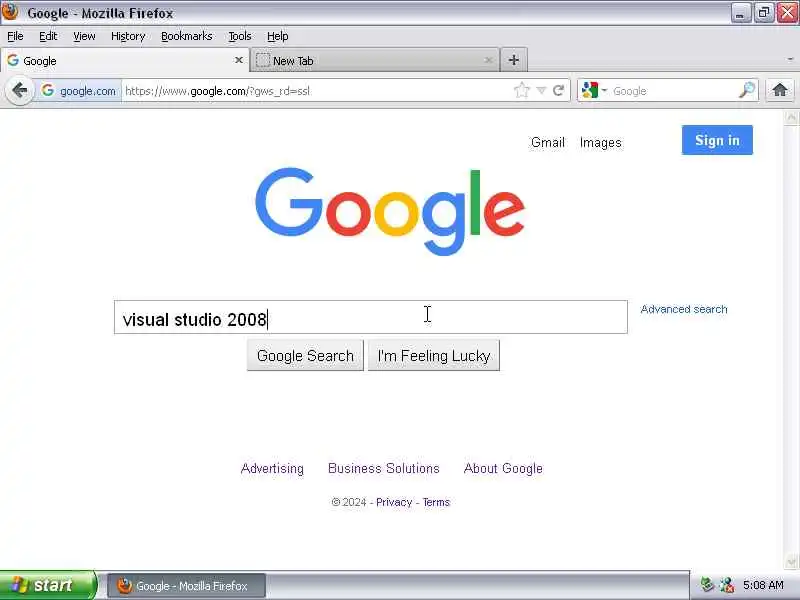Viewport: 800px width, 600px height.
Task: Open the About Google link
Action: [503, 468]
